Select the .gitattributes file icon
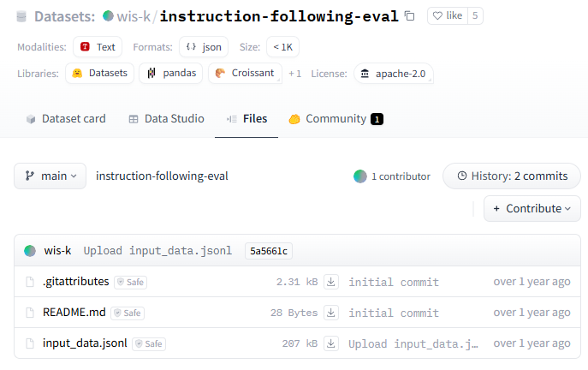588x370 pixels. 30,282
